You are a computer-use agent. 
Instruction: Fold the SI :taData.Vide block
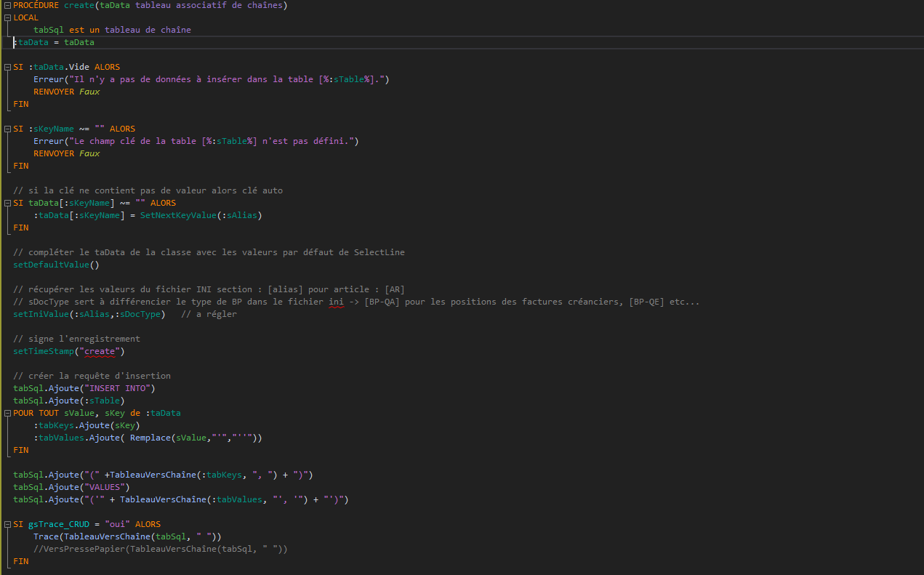point(7,67)
